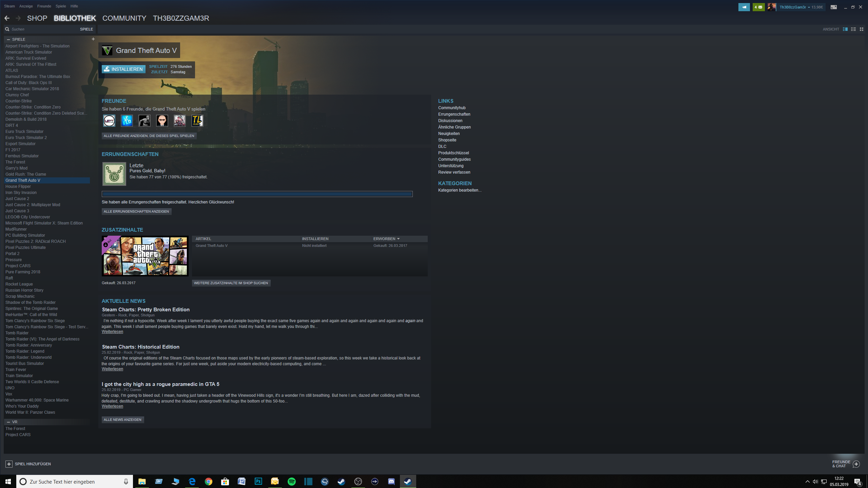868x488 pixels.
Task: Click the Grand Theft Auto V DLC thumbnail
Action: pyautogui.click(x=145, y=256)
